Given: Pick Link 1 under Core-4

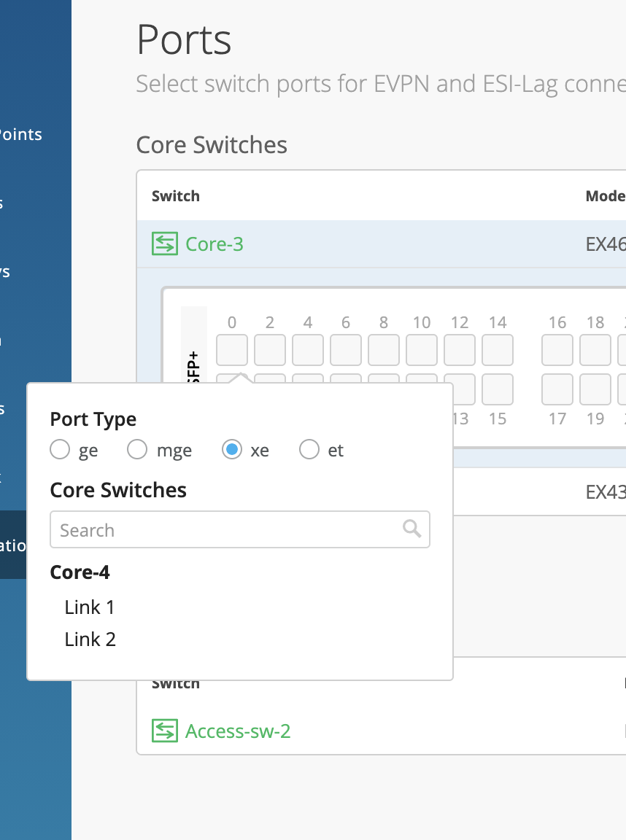Looking at the screenshot, I should (x=90, y=607).
